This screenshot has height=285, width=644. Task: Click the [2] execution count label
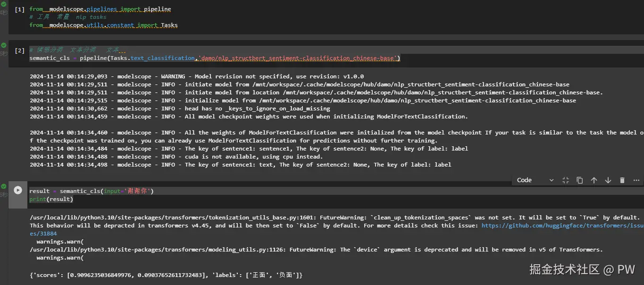(x=19, y=50)
